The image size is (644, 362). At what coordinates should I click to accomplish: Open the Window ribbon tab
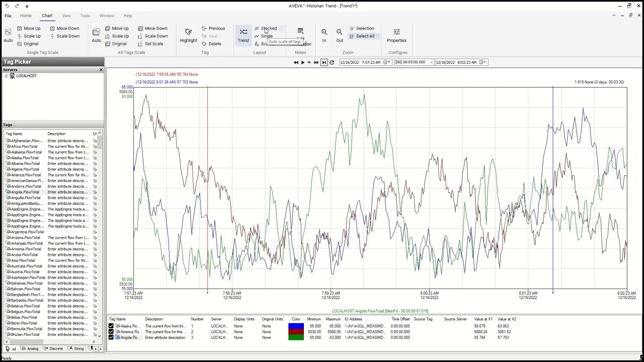click(x=107, y=16)
